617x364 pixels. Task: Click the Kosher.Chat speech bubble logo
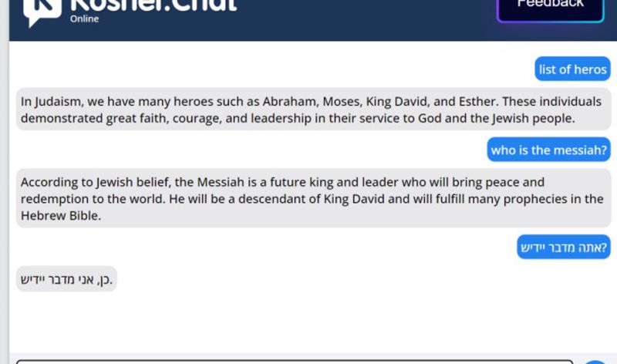coord(42,11)
